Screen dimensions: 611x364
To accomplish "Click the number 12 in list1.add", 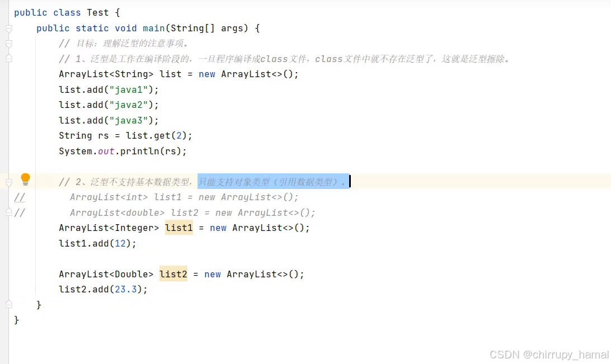I will (x=120, y=243).
